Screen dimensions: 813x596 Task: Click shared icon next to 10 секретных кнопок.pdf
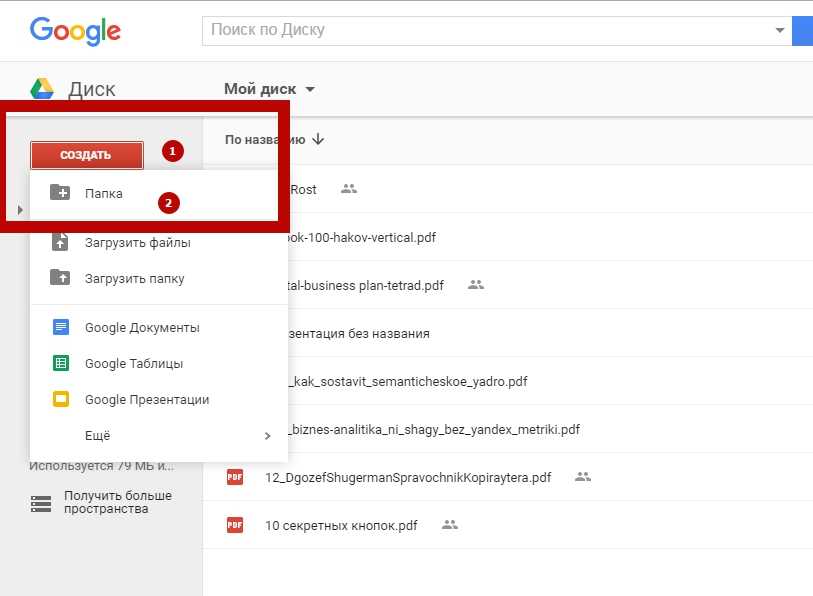click(x=450, y=525)
